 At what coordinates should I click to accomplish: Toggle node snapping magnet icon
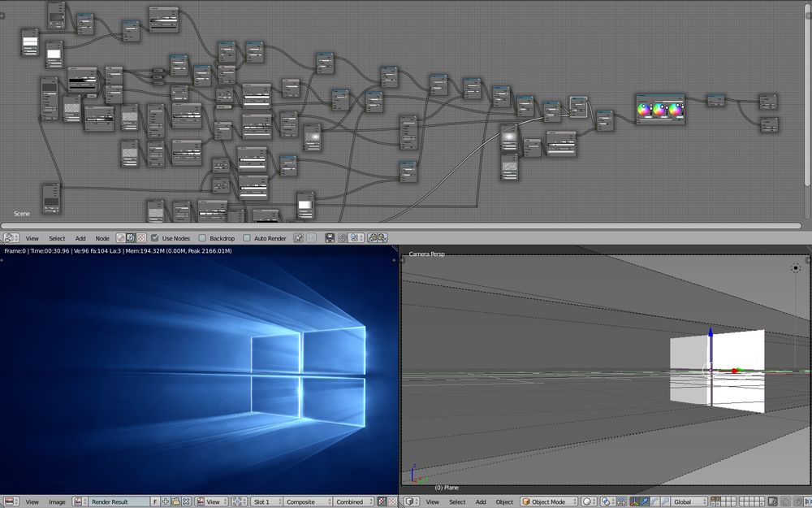point(343,238)
